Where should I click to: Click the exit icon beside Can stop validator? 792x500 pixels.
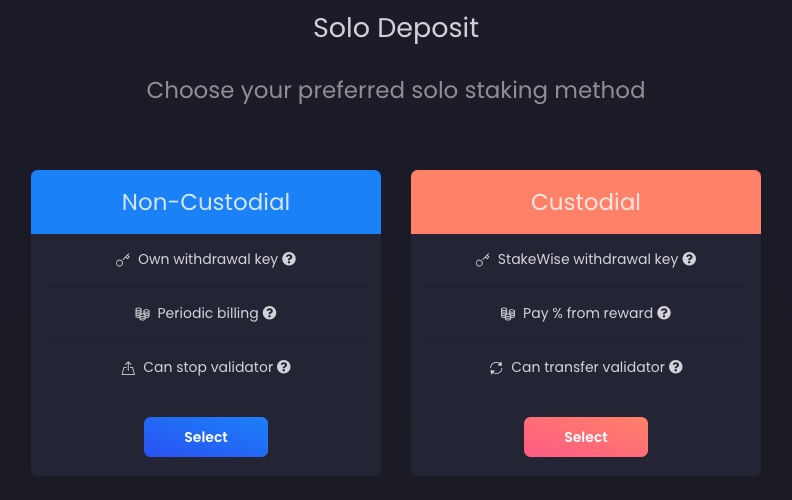128,368
